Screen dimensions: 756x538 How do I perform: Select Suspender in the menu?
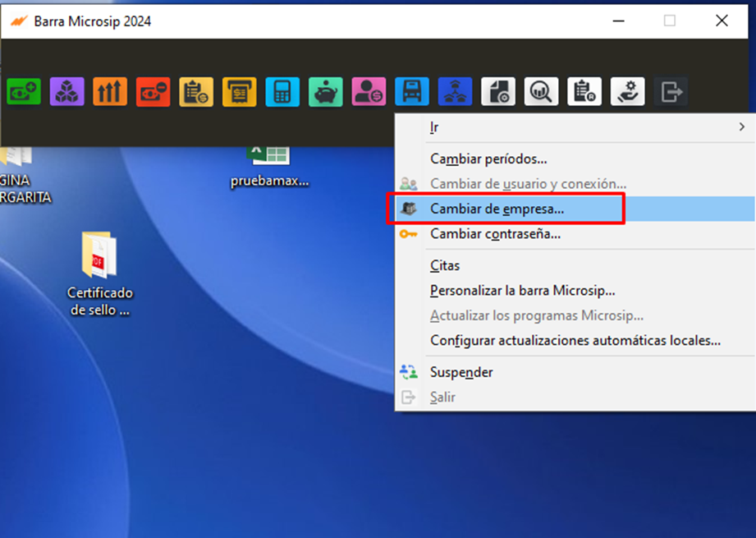pos(575,372)
